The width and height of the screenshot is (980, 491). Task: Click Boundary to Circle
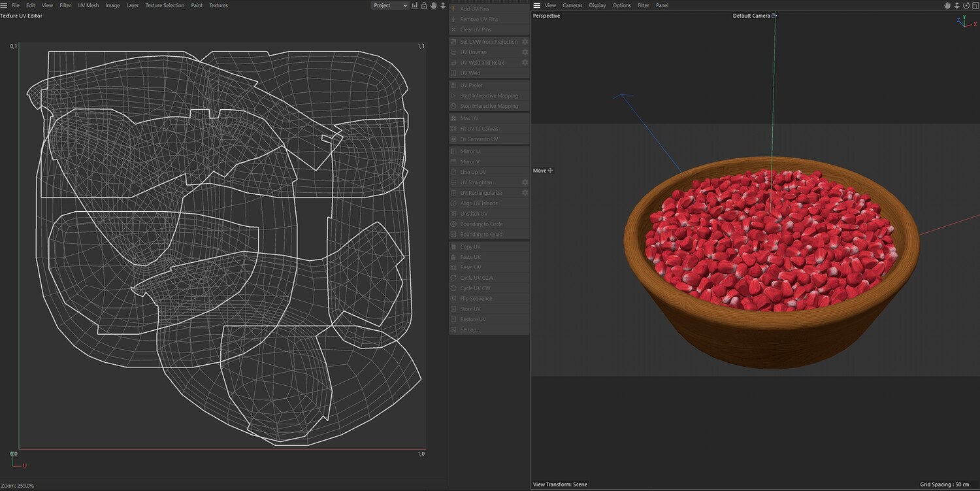click(x=489, y=224)
